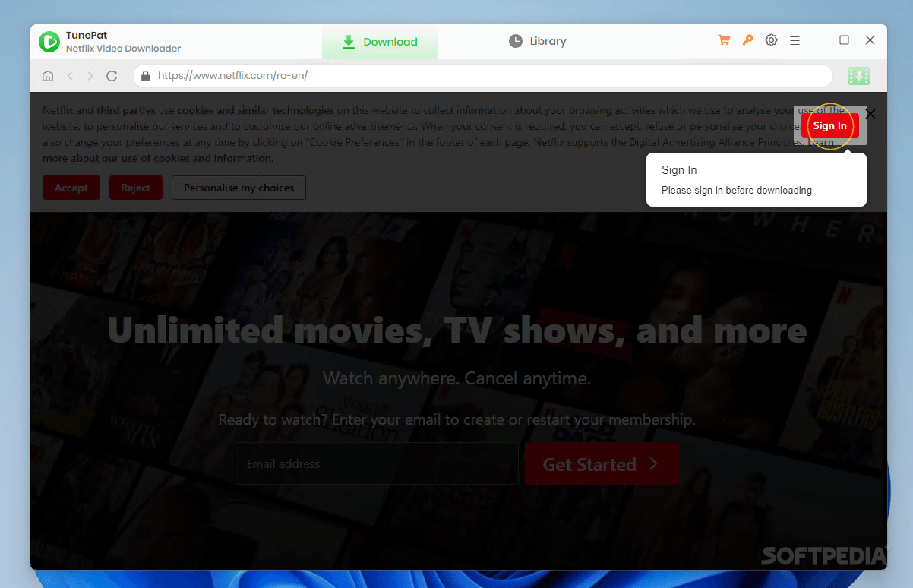The height and width of the screenshot is (588, 913).
Task: Reject cookies with Reject button
Action: (x=136, y=188)
